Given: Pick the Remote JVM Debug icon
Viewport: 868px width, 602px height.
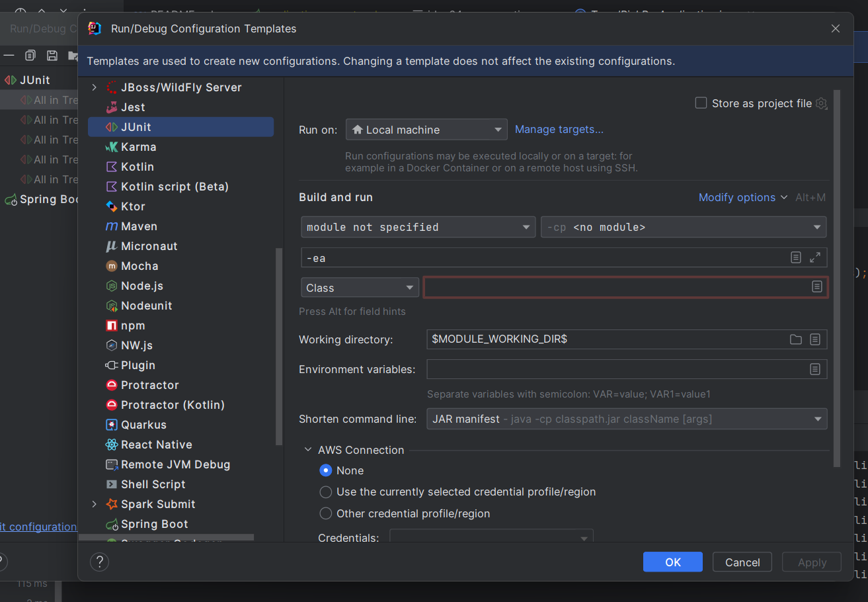Looking at the screenshot, I should click(111, 464).
